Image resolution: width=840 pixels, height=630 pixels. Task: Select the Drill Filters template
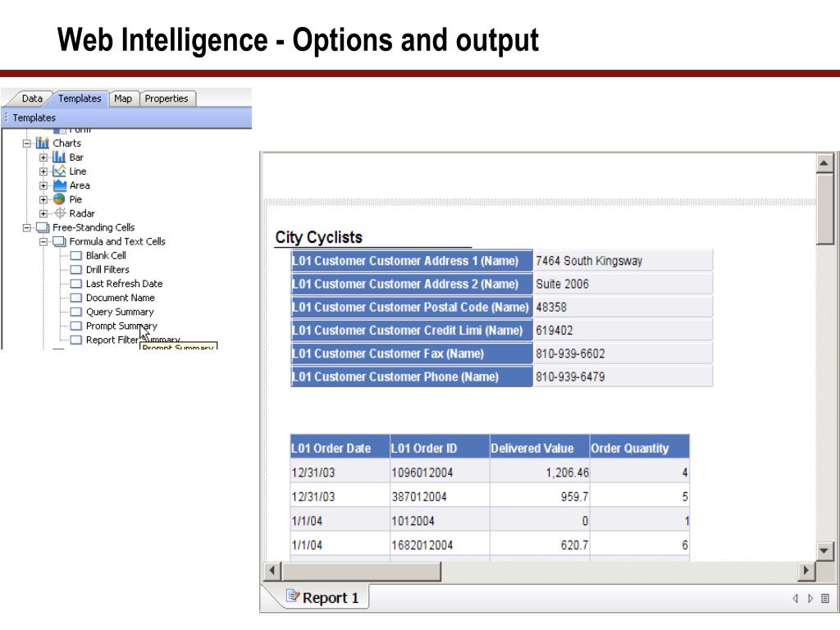(x=107, y=269)
